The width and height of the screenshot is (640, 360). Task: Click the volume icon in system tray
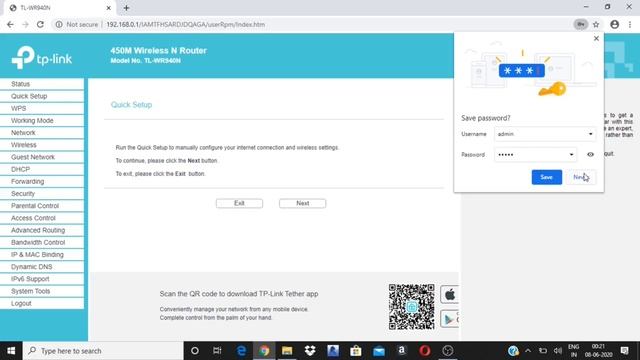tap(558, 351)
